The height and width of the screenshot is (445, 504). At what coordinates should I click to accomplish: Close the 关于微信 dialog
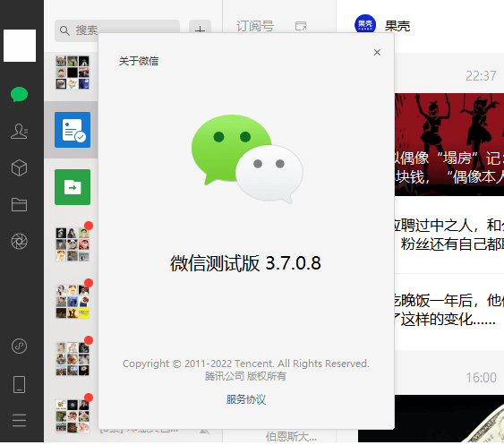coord(377,53)
